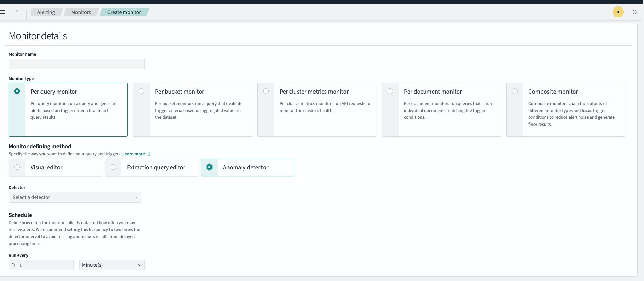Open the user avatar menu
Image resolution: width=644 pixels, height=281 pixels.
[x=618, y=12]
